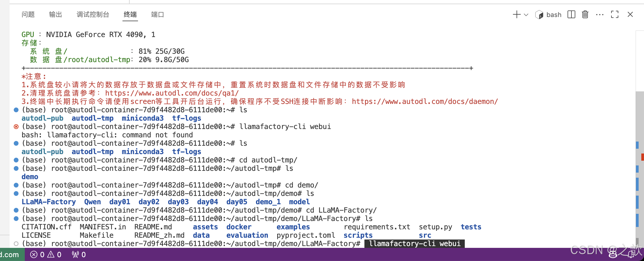Screen dimensions: 644x261
Task: Click decoration dot beside 'cd LLaMA-Factory/' command
Action: 16,210
